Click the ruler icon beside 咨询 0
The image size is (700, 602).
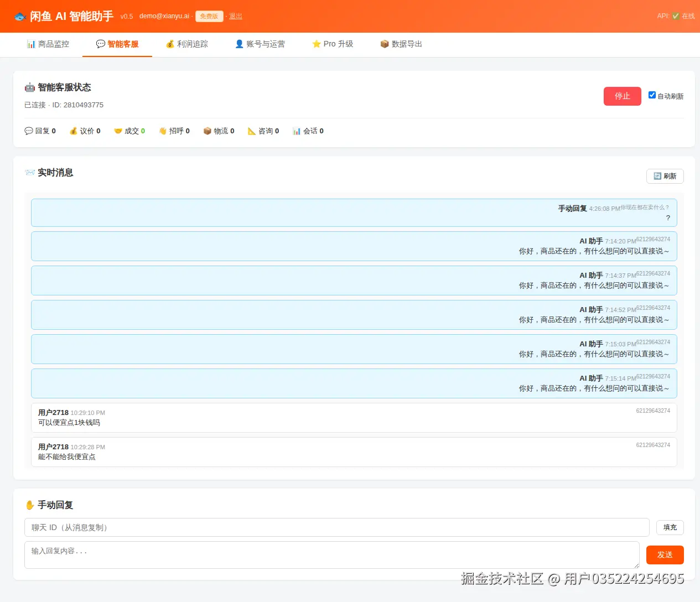point(252,131)
